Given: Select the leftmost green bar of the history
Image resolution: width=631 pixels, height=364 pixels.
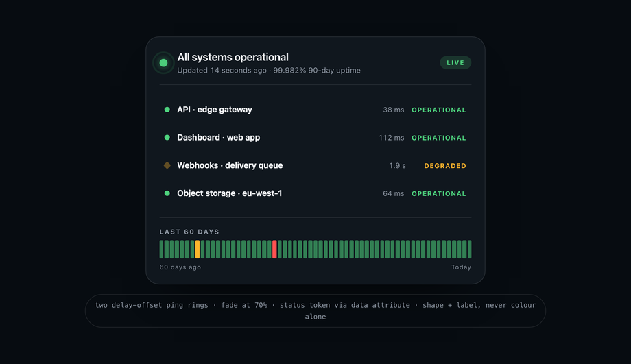Looking at the screenshot, I should click(x=161, y=250).
